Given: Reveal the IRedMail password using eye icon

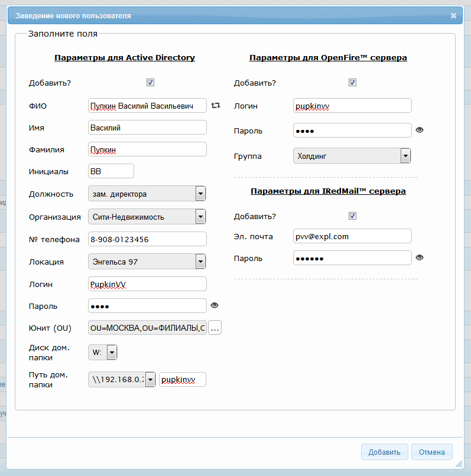Looking at the screenshot, I should [x=420, y=257].
